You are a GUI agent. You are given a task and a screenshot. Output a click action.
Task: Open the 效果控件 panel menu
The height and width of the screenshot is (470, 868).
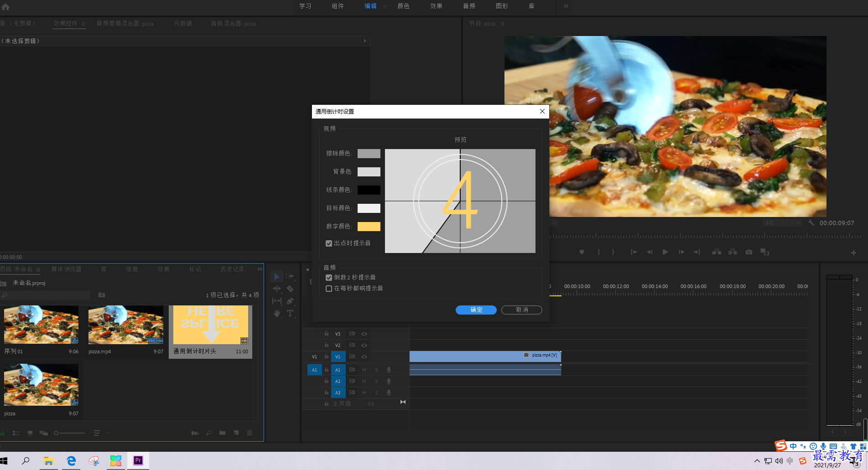coord(83,24)
